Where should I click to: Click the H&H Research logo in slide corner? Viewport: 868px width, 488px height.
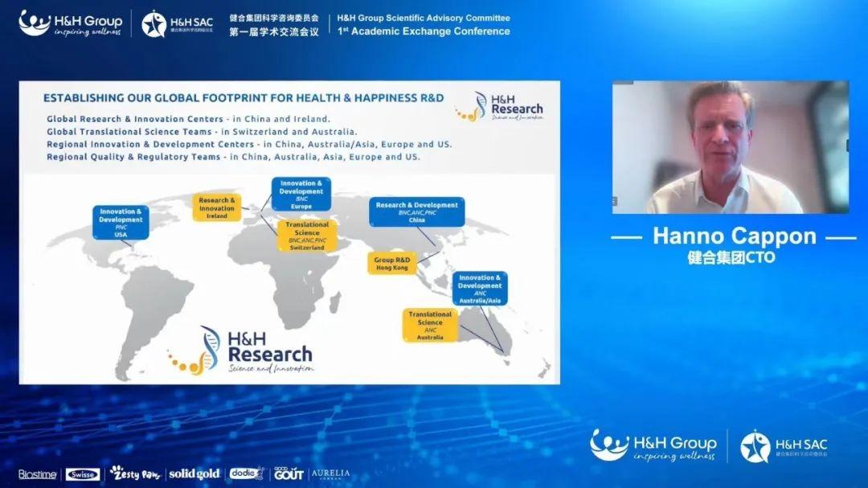[x=499, y=107]
